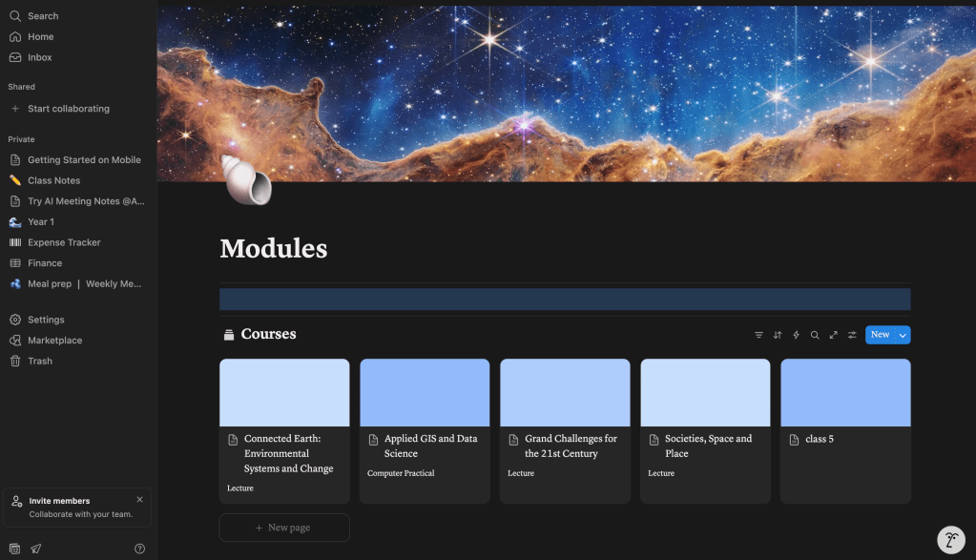Click the magnifier search icon in Courses toolbar
Image resolution: width=976 pixels, height=560 pixels.
[x=815, y=335]
